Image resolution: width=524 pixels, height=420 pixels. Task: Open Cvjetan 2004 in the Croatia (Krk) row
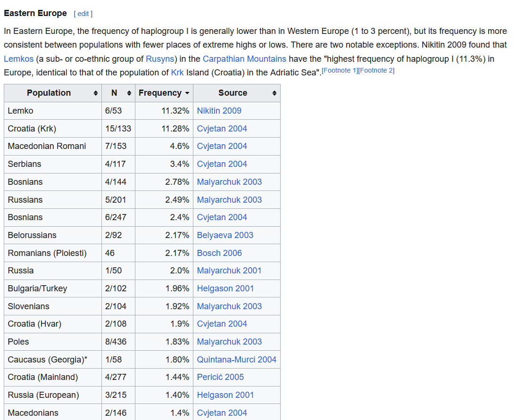click(x=222, y=129)
